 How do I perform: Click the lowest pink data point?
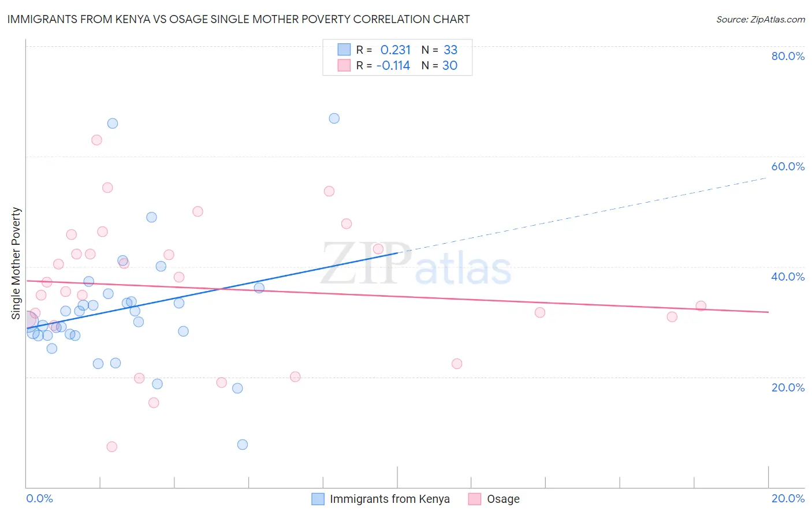tap(112, 447)
